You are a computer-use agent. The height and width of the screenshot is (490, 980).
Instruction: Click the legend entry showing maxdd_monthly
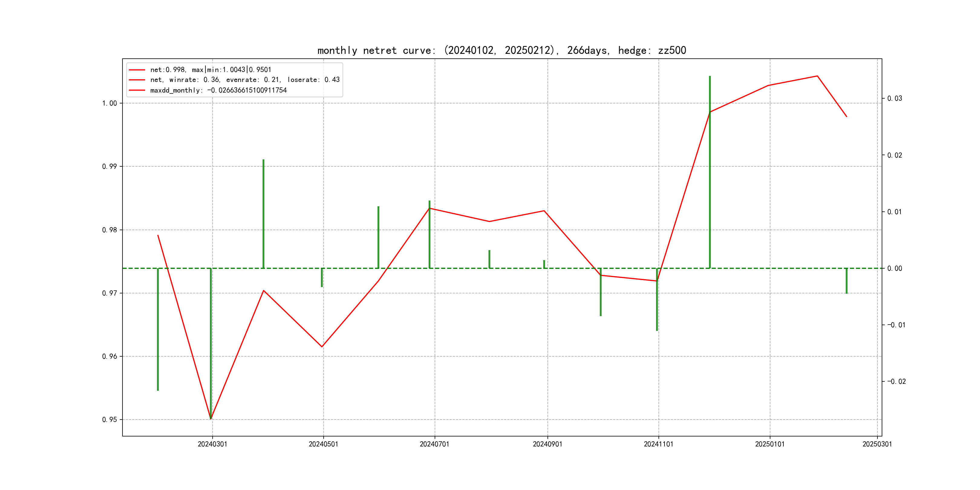coord(218,90)
